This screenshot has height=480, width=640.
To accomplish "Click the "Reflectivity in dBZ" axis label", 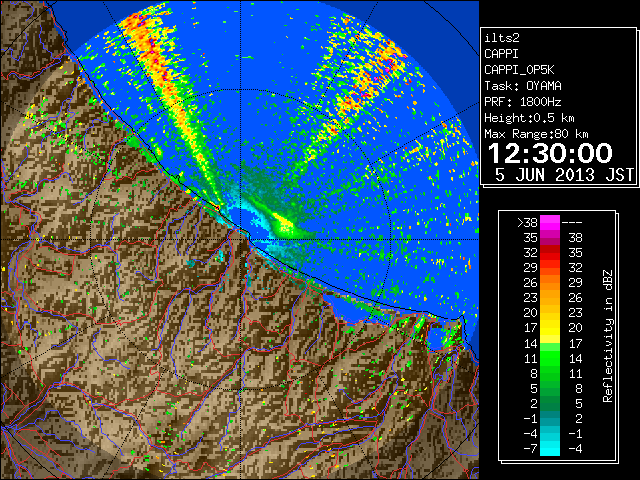I will point(608,336).
